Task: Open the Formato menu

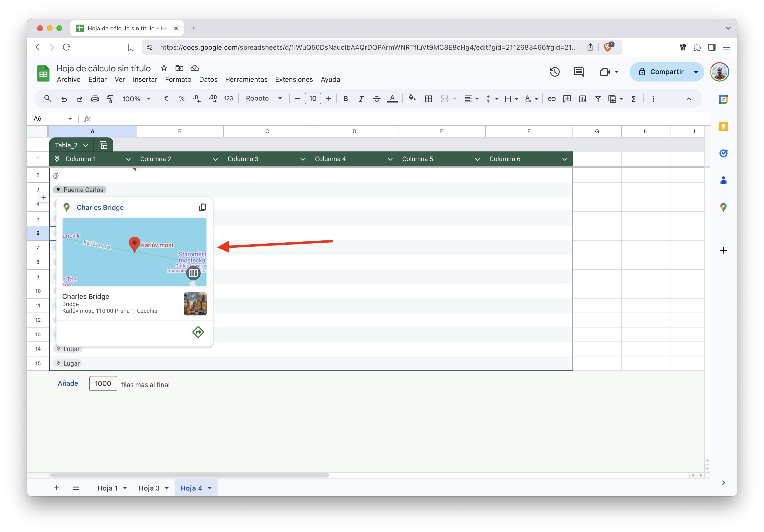Action: click(x=178, y=80)
